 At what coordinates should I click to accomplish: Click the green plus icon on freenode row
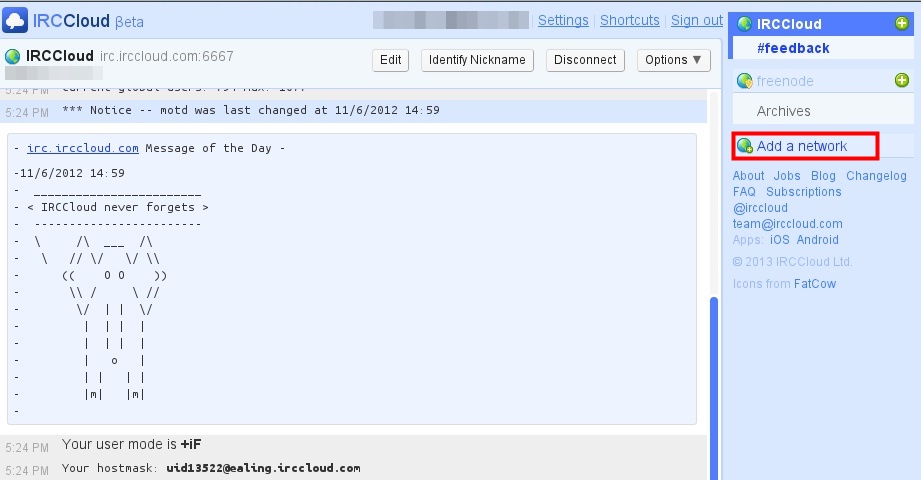click(902, 80)
